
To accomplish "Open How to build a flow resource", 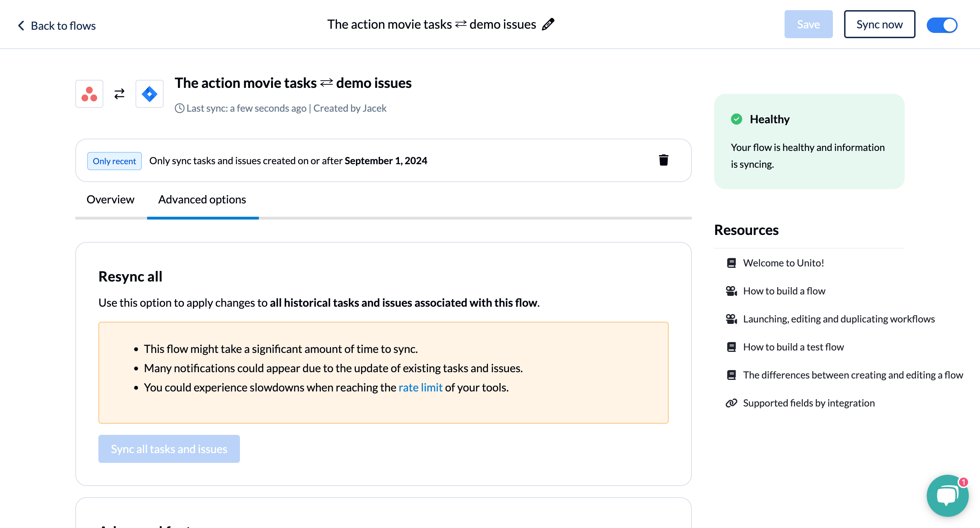I will click(784, 291).
